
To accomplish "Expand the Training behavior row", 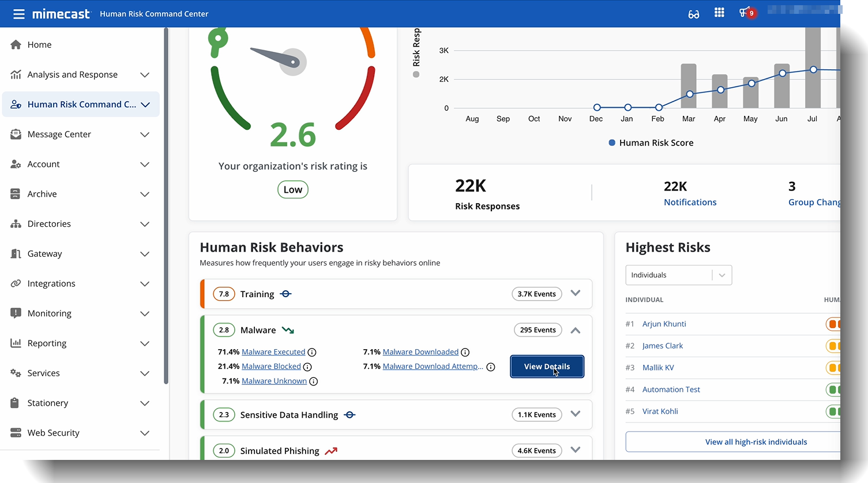I will [x=575, y=293].
